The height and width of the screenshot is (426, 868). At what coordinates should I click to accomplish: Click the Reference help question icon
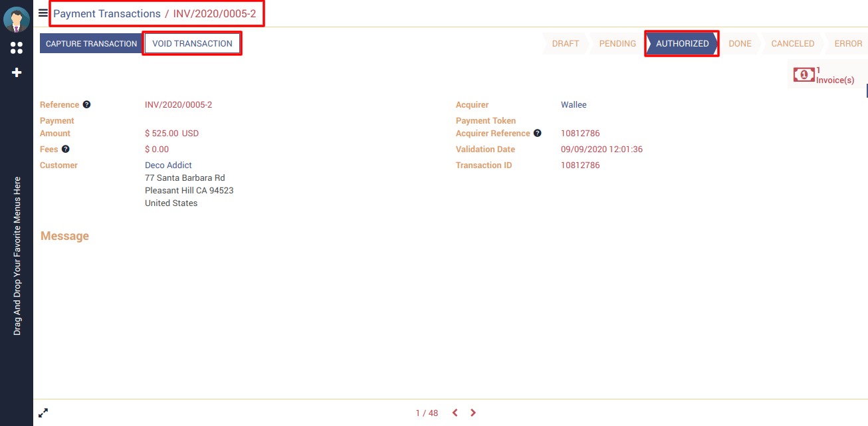click(86, 105)
